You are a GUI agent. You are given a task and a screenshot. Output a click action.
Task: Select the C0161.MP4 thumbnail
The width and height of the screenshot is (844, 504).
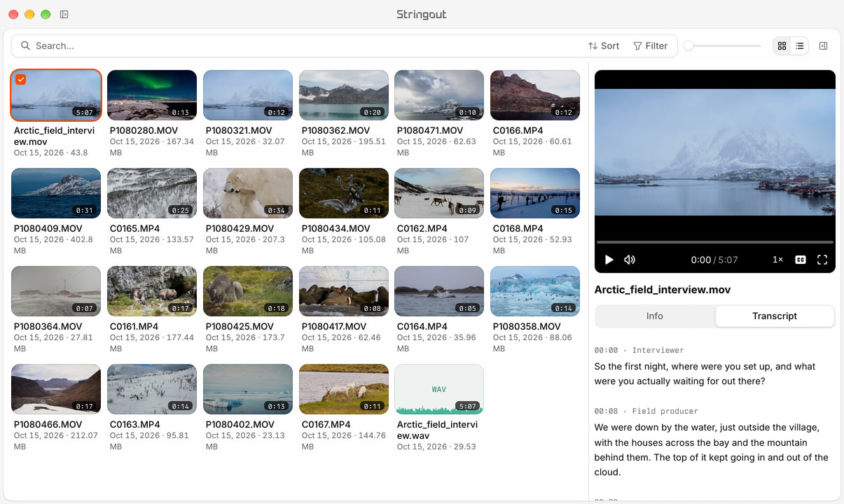[x=152, y=291]
